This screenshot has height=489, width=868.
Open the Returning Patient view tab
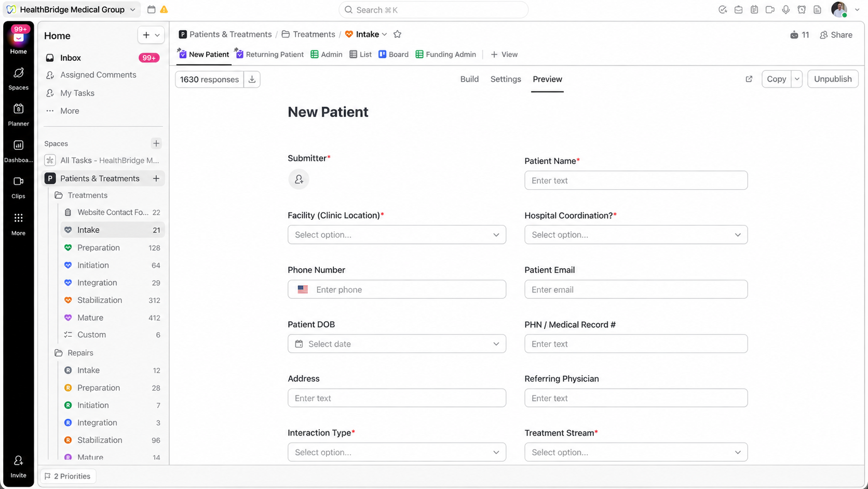point(269,55)
